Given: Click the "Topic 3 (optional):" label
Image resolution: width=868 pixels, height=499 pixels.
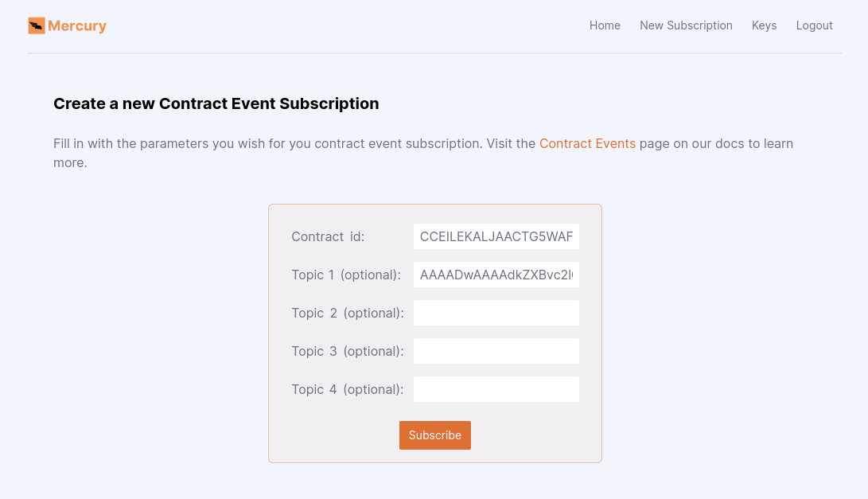Looking at the screenshot, I should 348,351.
